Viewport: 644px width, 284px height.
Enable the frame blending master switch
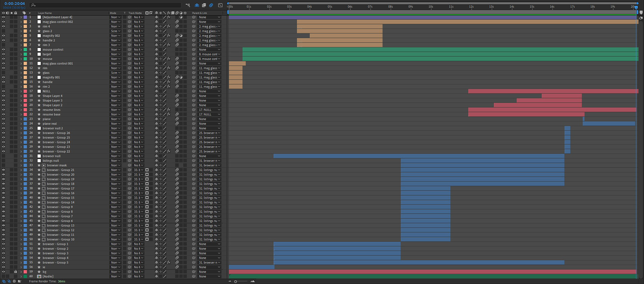204,5
